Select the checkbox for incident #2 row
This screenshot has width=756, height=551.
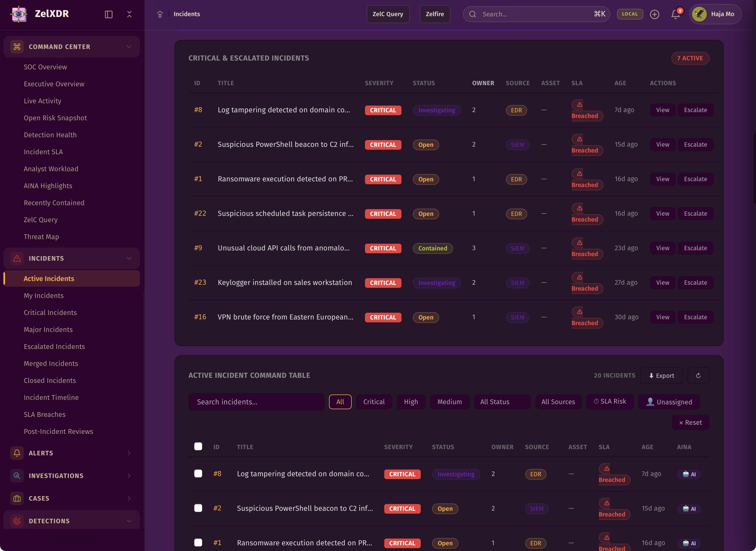click(198, 508)
